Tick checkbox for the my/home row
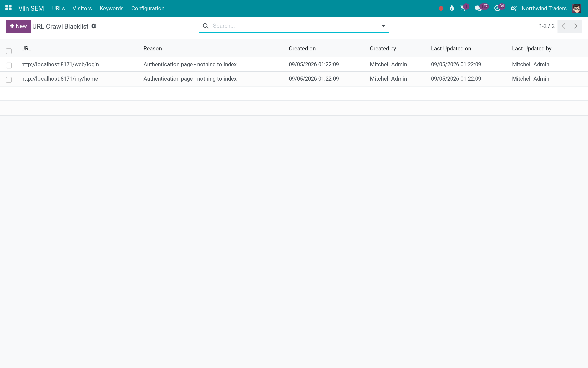This screenshot has height=368, width=588. 9,80
